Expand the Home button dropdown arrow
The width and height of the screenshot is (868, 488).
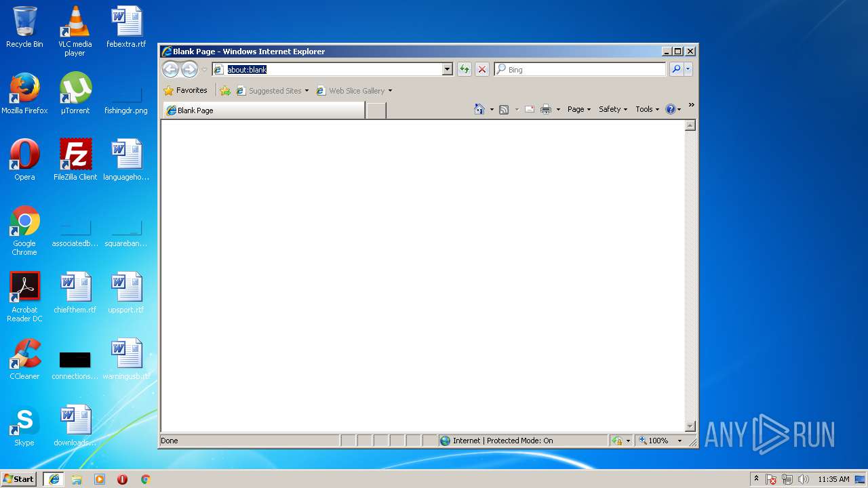(492, 109)
